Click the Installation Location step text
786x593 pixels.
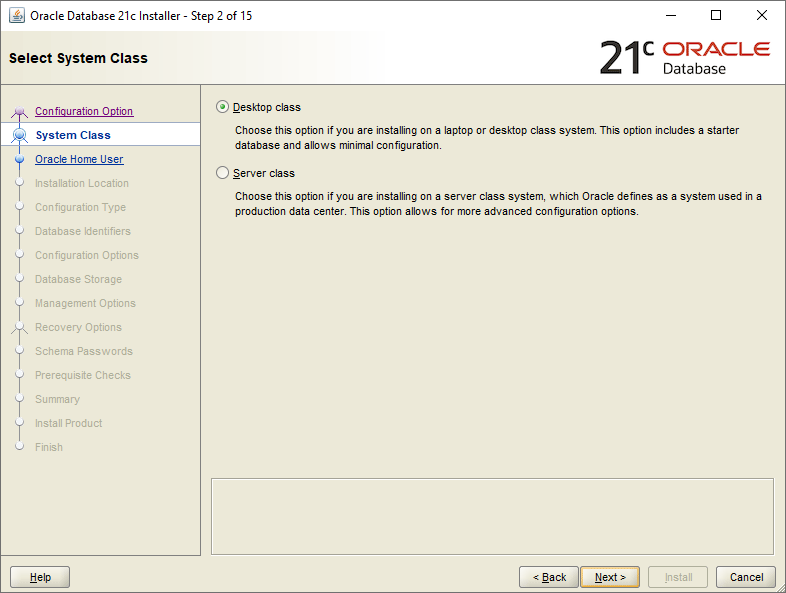(82, 183)
